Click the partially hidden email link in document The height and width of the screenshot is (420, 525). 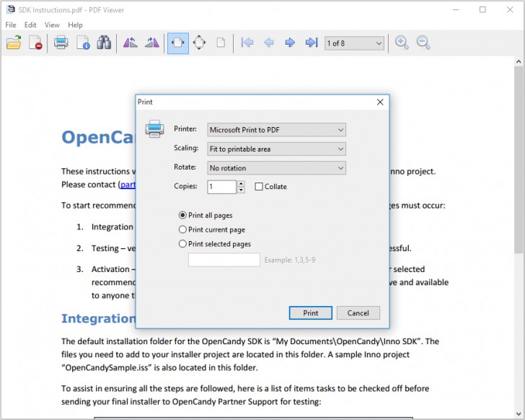(x=128, y=185)
